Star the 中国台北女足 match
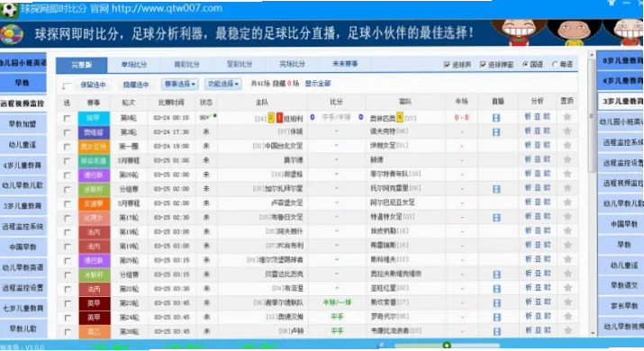644x351 pixels. [567, 145]
